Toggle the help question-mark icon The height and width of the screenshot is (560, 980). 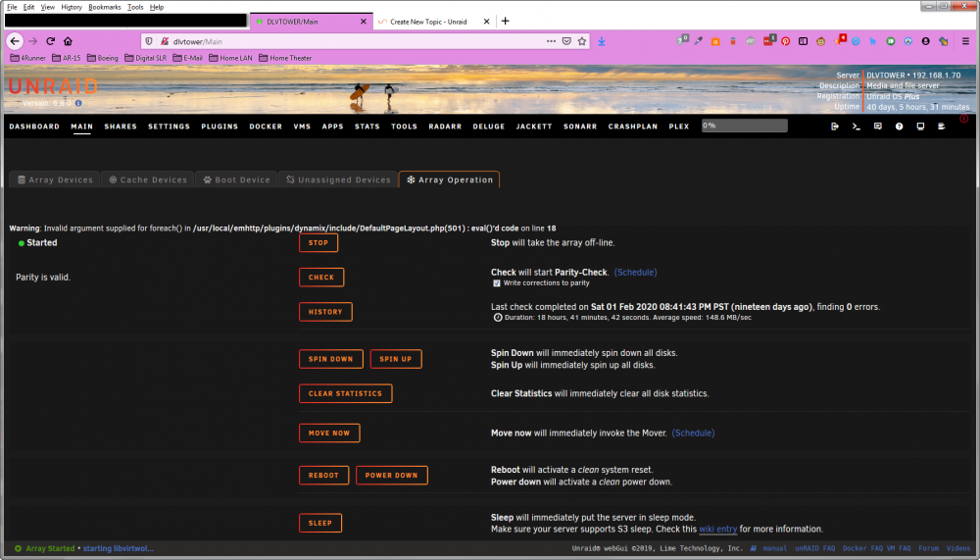coord(899,127)
